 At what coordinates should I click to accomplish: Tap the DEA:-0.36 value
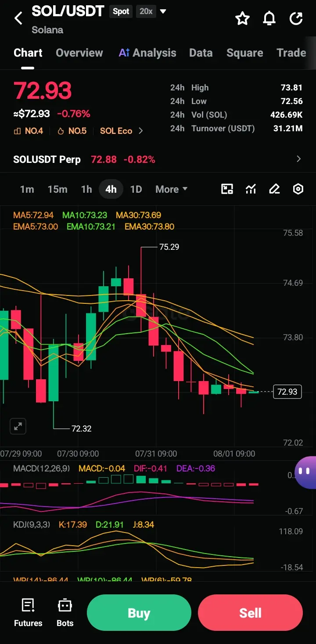click(x=196, y=468)
